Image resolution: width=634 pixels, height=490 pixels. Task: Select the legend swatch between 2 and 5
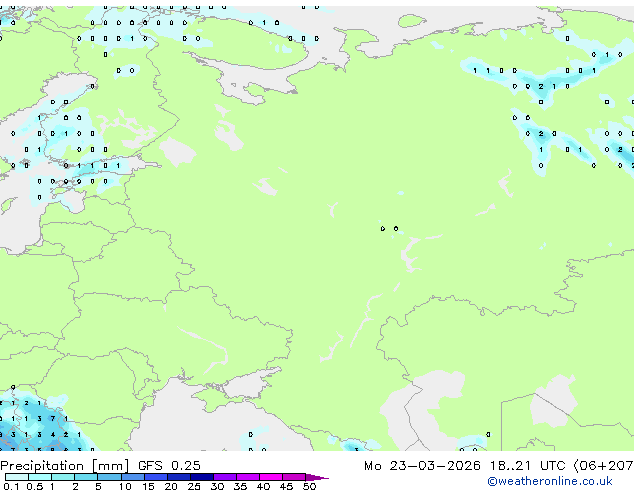[x=86, y=477]
